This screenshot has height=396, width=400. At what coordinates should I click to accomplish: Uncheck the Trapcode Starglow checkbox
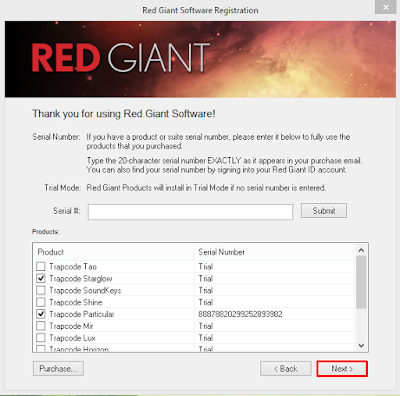point(41,278)
